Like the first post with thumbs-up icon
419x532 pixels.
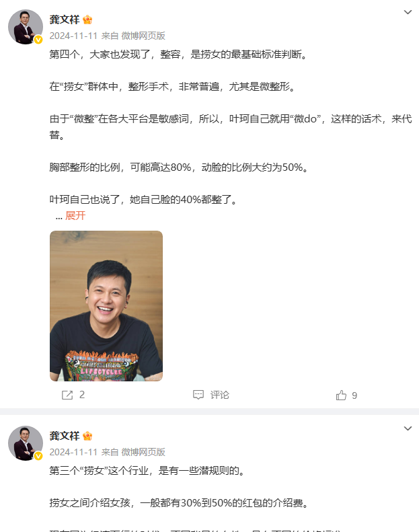coord(341,395)
